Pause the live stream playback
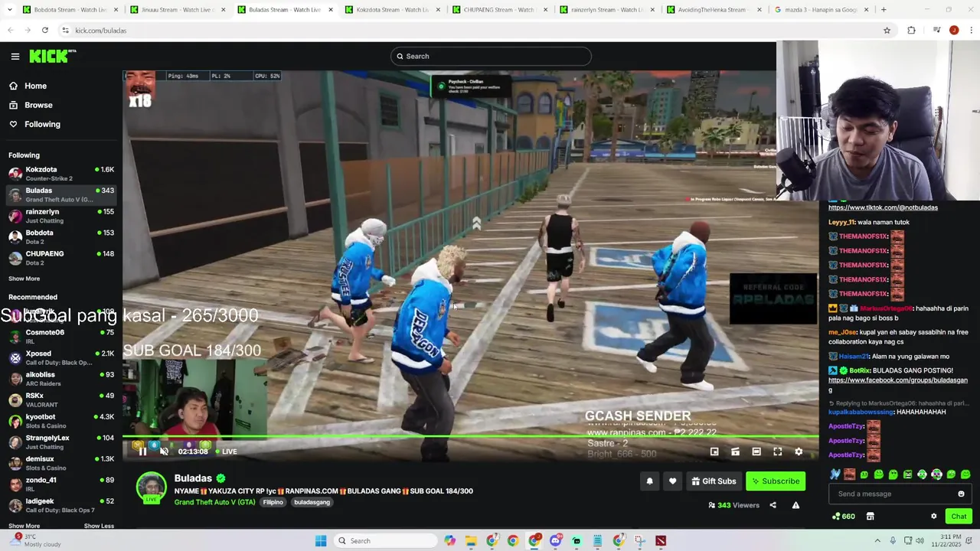The image size is (980, 551). click(142, 452)
